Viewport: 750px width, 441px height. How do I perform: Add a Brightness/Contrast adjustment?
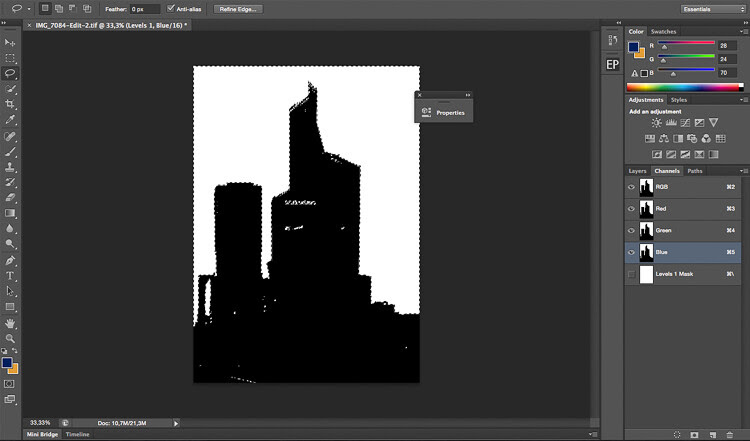pos(656,123)
